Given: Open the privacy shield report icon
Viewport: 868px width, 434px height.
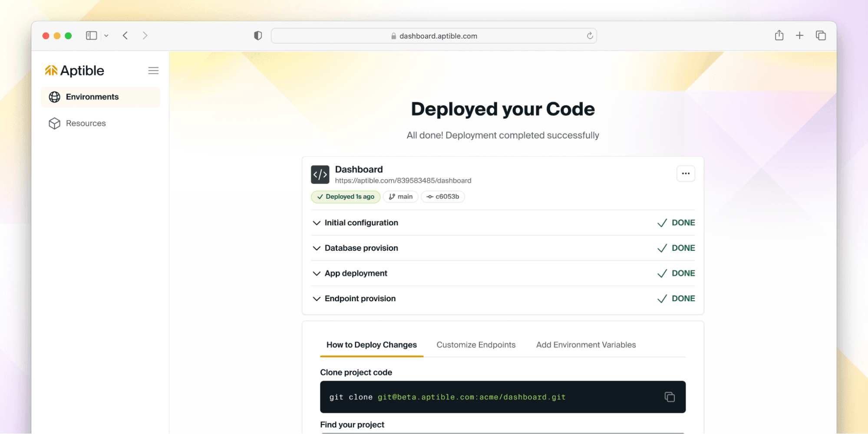Looking at the screenshot, I should click(258, 36).
